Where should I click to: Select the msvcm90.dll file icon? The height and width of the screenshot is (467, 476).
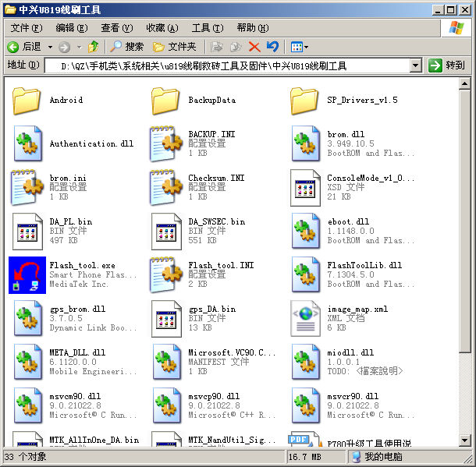point(27,405)
